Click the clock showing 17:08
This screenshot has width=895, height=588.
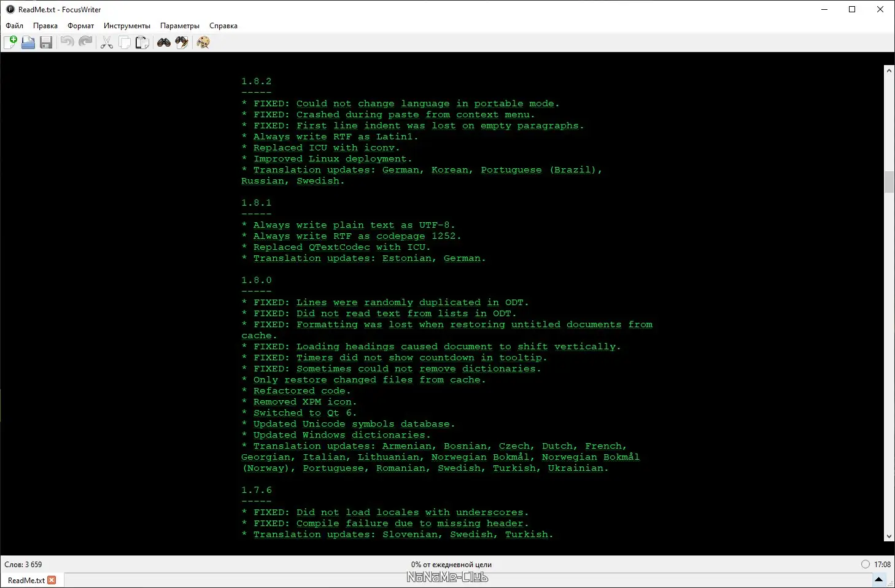click(882, 565)
